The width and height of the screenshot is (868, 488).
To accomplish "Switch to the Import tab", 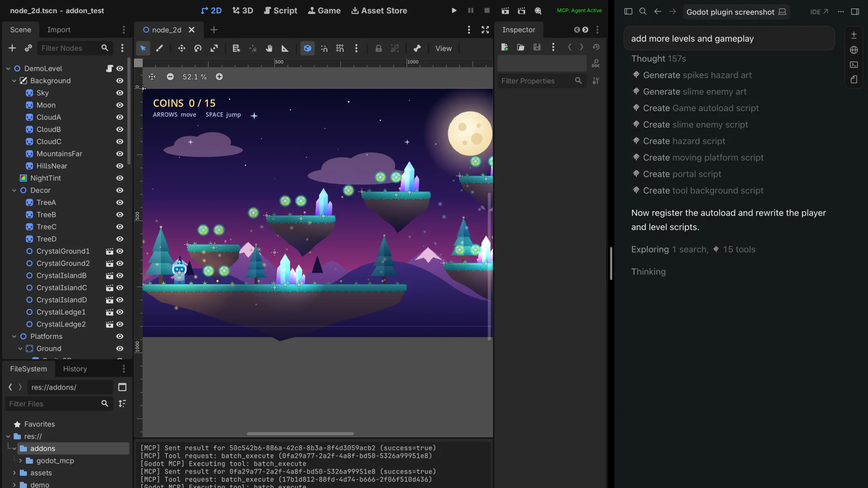I will 59,30.
